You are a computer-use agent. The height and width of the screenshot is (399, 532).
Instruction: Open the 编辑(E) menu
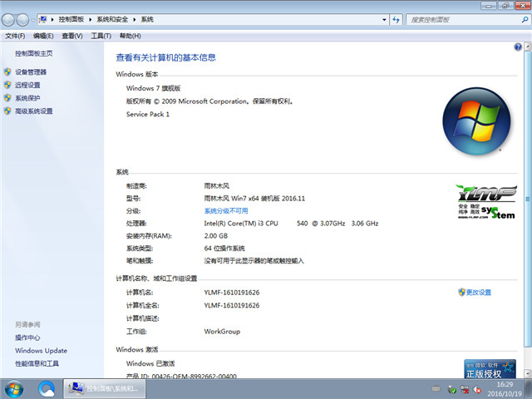click(43, 36)
